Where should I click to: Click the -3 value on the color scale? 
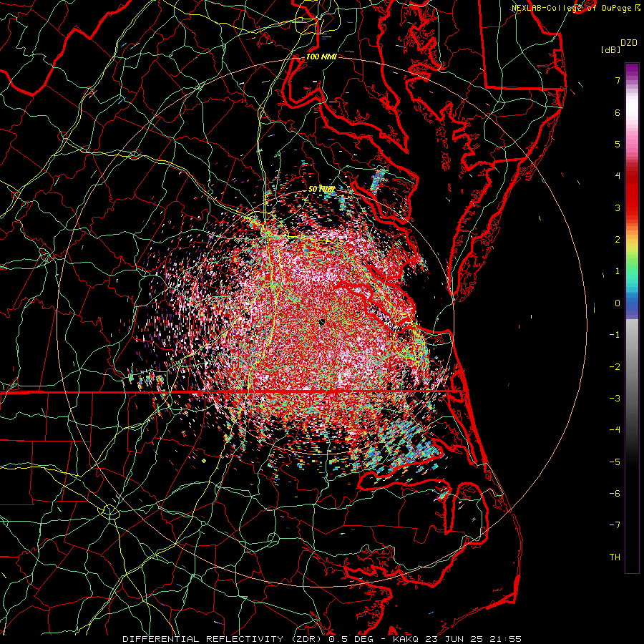coord(615,399)
